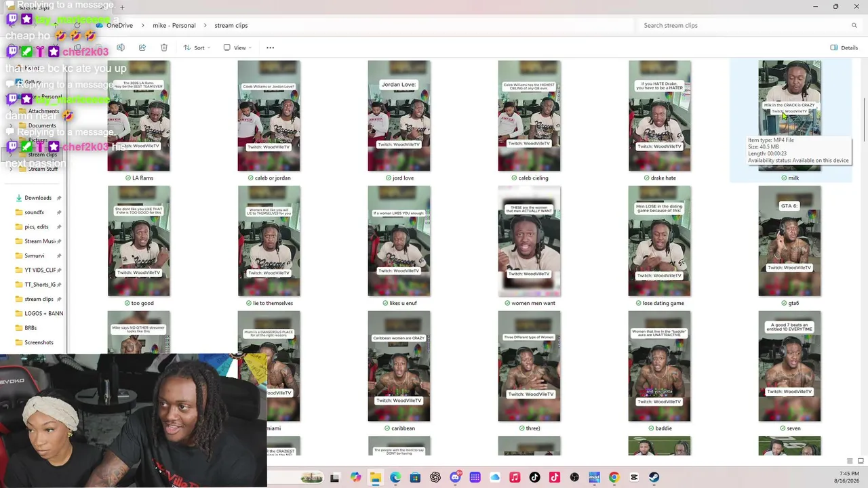This screenshot has height=488, width=868.
Task: Open the Sort dropdown
Action: (197, 47)
